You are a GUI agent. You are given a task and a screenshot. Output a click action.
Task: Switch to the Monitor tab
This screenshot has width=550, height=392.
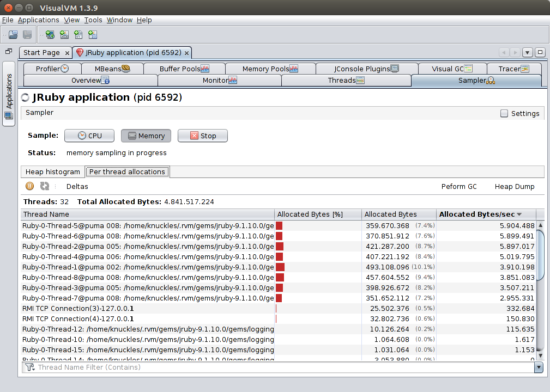coord(220,80)
